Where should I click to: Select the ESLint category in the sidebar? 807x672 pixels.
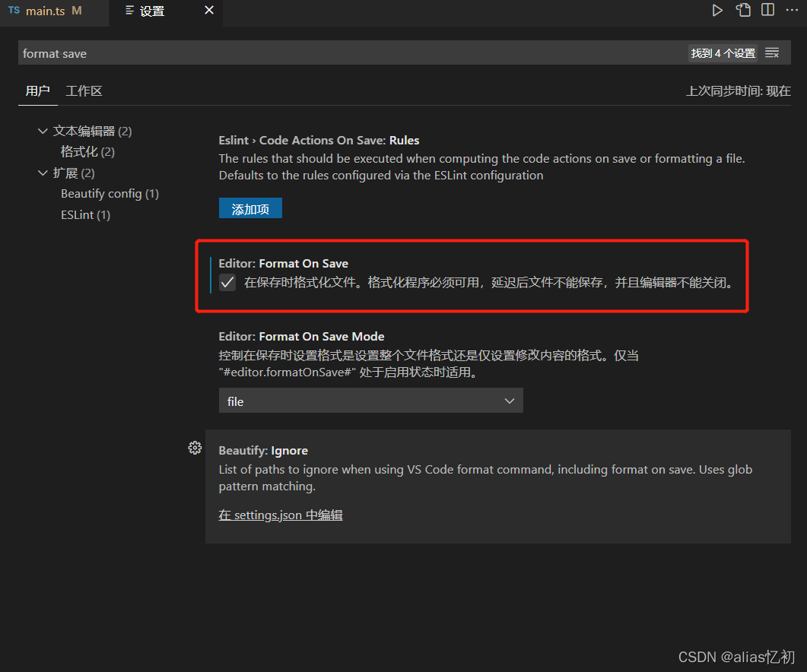pos(85,214)
